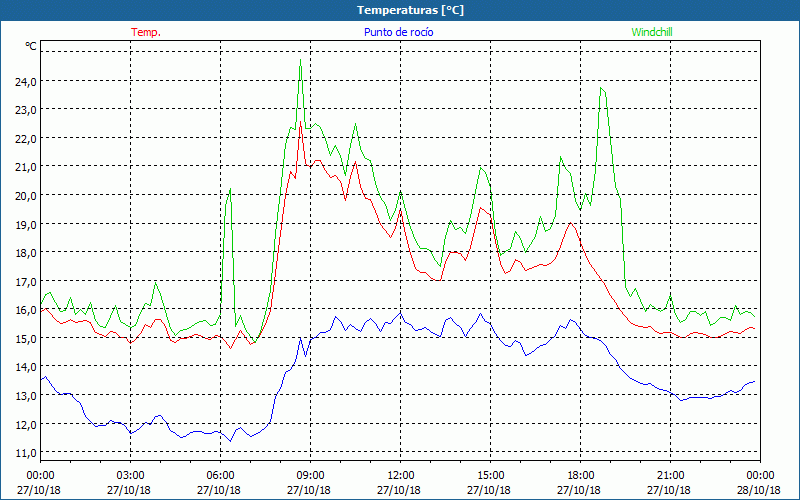Click the green windchill peak near 09:00
Image resolution: width=800 pixels, height=500 pixels.
coord(301,60)
